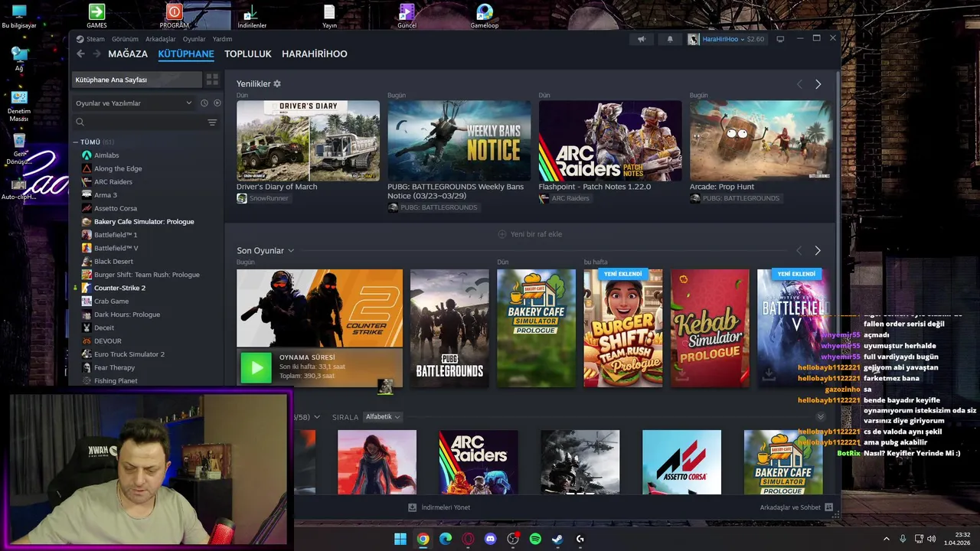The height and width of the screenshot is (551, 980).
Task: Open Arkadaşlar ve Sohbet friends chat
Action: [796, 507]
